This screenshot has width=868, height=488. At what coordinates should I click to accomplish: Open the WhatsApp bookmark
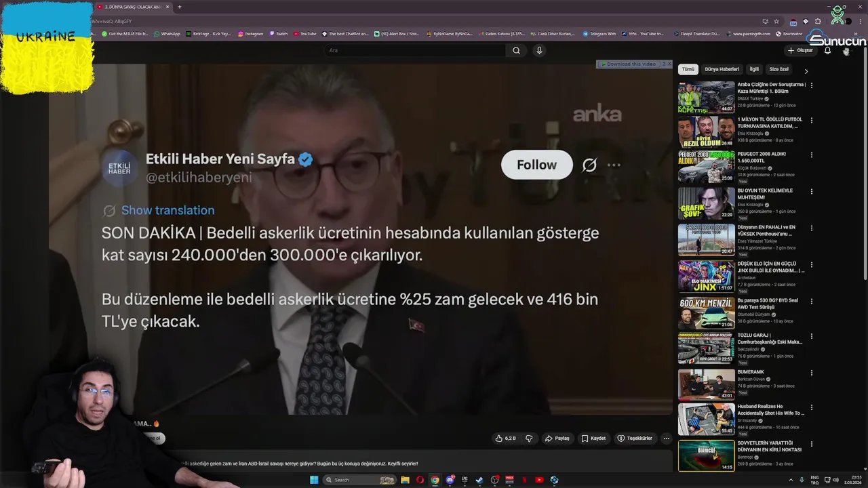click(167, 33)
